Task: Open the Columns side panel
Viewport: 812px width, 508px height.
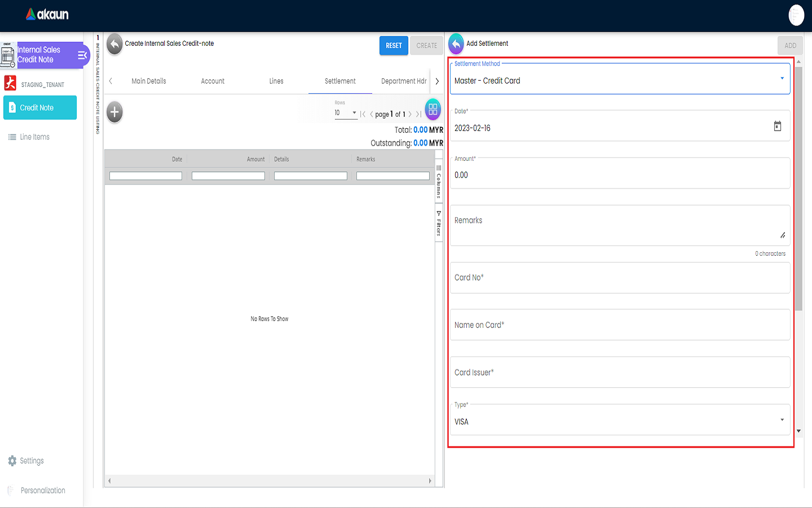Action: click(x=439, y=182)
